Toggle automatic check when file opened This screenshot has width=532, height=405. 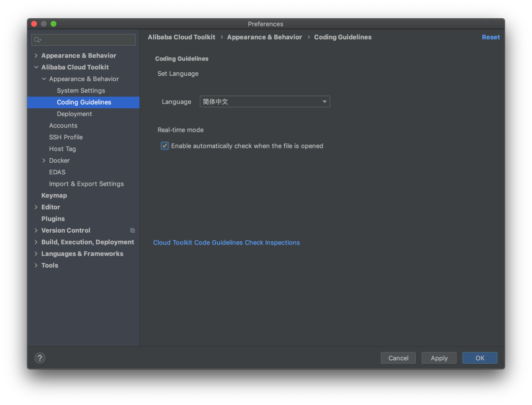click(165, 146)
